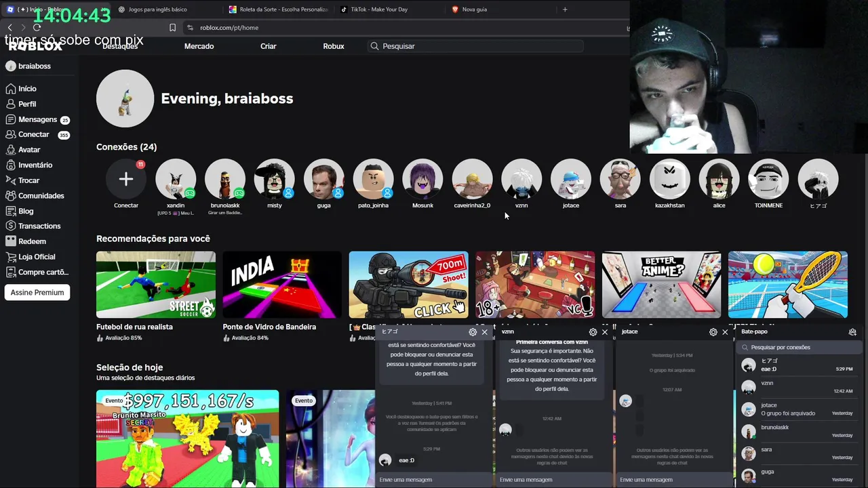
Task: Open TOINMENE's connection avatar
Action: (768, 179)
